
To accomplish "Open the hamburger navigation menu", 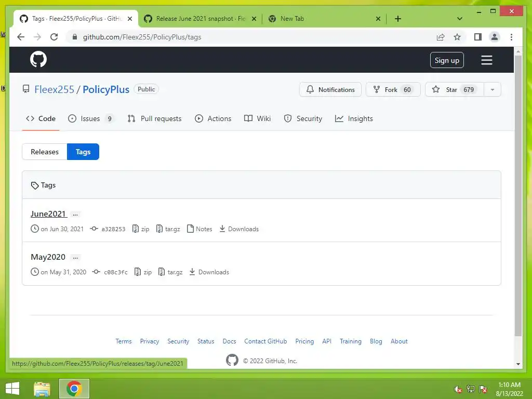I will pyautogui.click(x=486, y=60).
